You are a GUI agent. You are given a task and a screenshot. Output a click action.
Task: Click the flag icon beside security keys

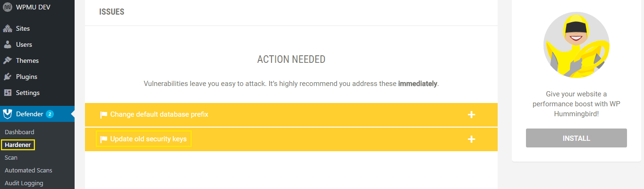tap(103, 139)
